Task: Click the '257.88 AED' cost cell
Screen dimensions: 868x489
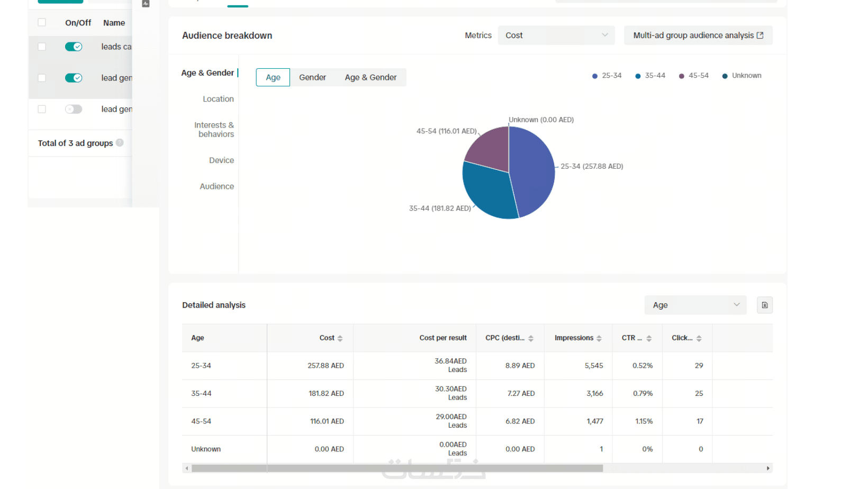Action: (x=325, y=366)
